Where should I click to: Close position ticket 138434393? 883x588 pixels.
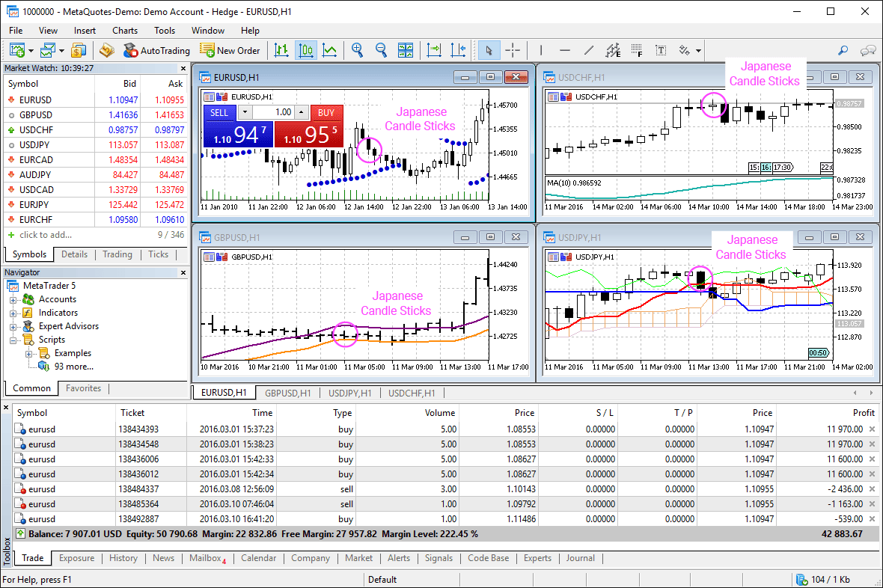(x=872, y=429)
